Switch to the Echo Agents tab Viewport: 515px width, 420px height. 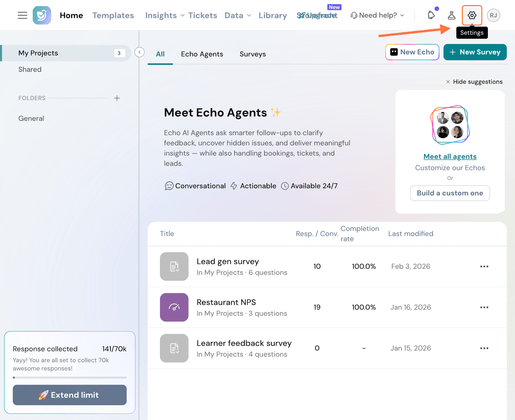coord(202,54)
